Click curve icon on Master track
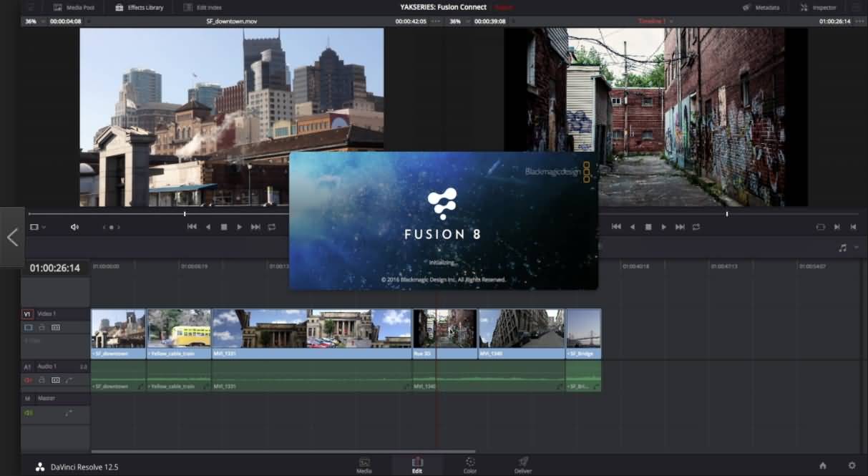Image resolution: width=868 pixels, height=476 pixels. pos(69,413)
